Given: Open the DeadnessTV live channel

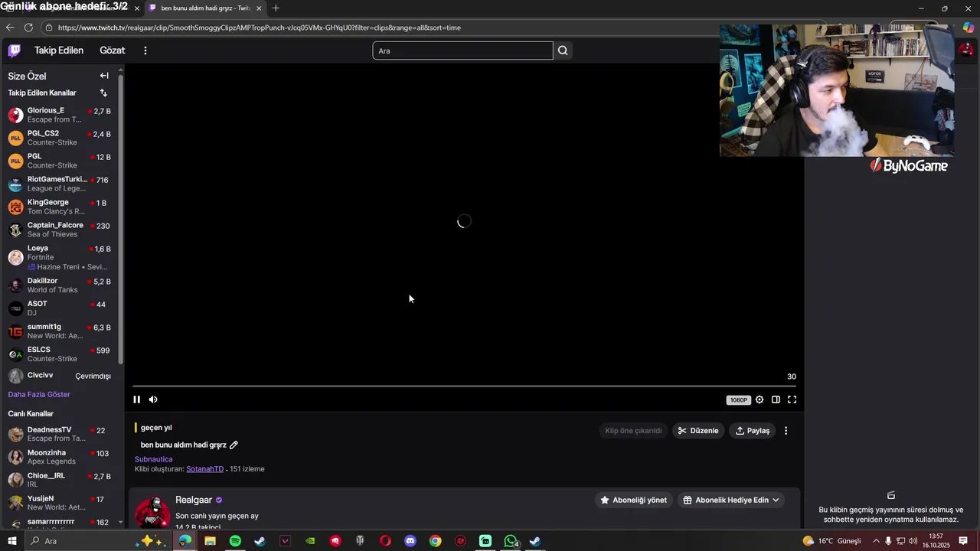Looking at the screenshot, I should click(60, 434).
